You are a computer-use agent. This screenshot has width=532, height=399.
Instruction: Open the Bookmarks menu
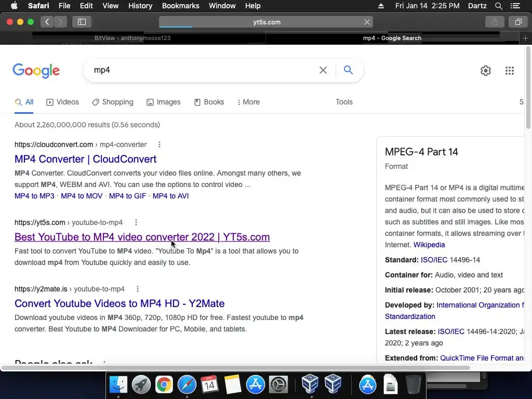click(180, 6)
